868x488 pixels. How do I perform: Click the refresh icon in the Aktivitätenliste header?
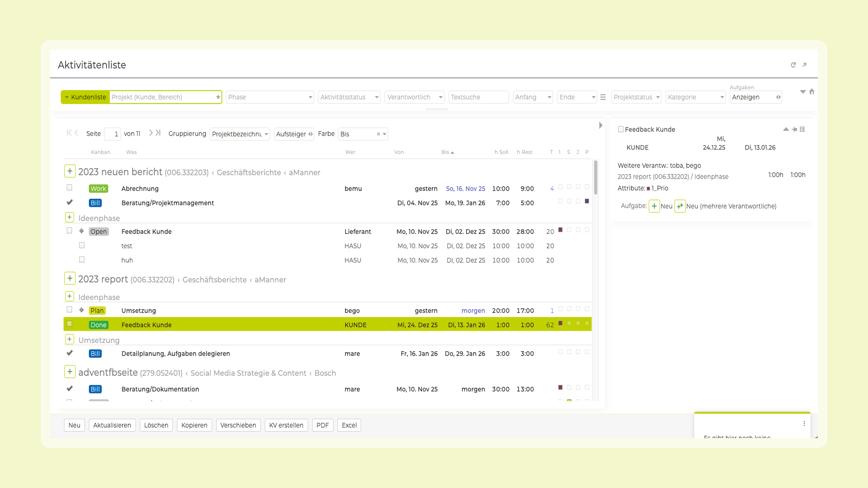[793, 65]
